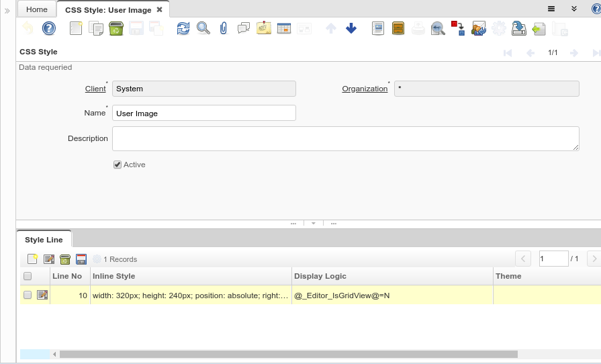Image resolution: width=601 pixels, height=364 pixels.
Task: Select the Style Line tab
Action: (x=44, y=240)
